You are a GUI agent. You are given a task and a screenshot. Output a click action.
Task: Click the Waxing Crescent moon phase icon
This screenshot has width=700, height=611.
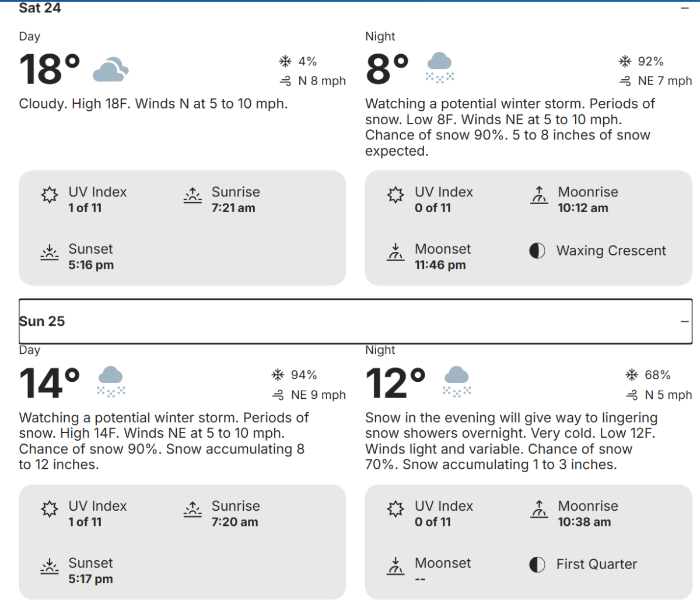point(537,251)
